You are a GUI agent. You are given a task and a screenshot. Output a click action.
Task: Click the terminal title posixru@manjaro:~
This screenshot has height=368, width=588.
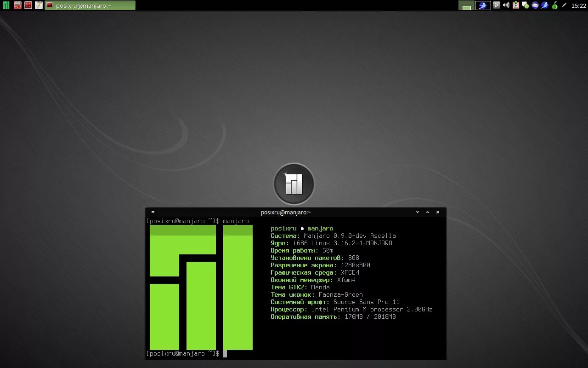286,212
